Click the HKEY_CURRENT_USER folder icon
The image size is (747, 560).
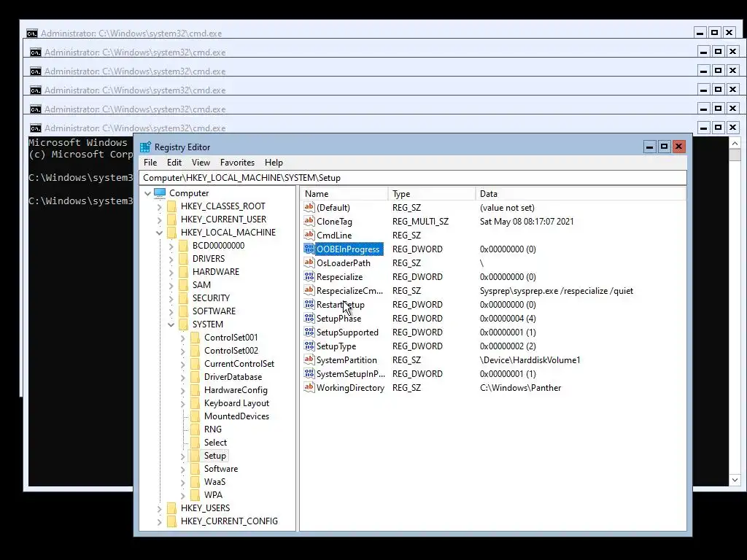point(172,219)
